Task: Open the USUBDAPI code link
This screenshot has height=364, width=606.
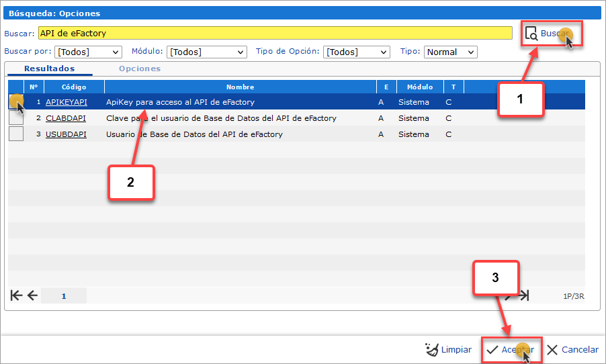Action: 66,134
